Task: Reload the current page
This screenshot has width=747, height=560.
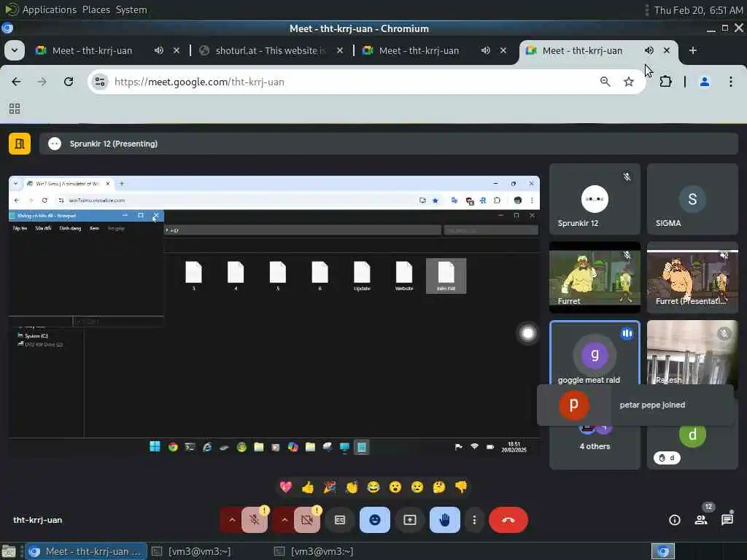Action: click(x=69, y=82)
